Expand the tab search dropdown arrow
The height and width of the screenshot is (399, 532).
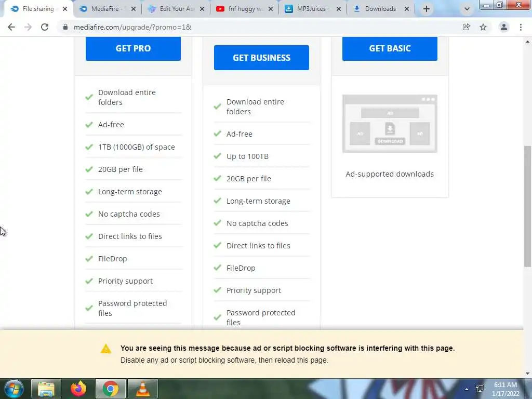[x=467, y=9]
